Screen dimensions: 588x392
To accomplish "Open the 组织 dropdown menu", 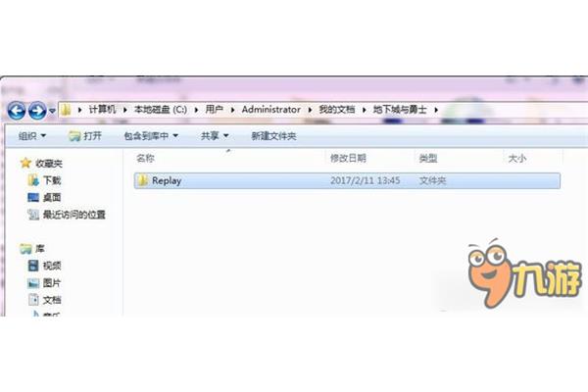I will click(x=32, y=136).
